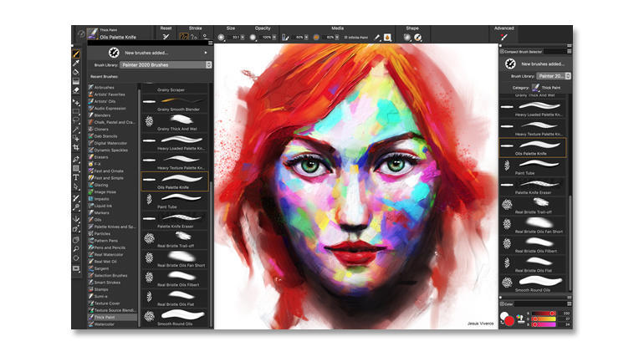Click the first Shape dab profile icon
Screen dimensions: 644x362
tap(407, 38)
